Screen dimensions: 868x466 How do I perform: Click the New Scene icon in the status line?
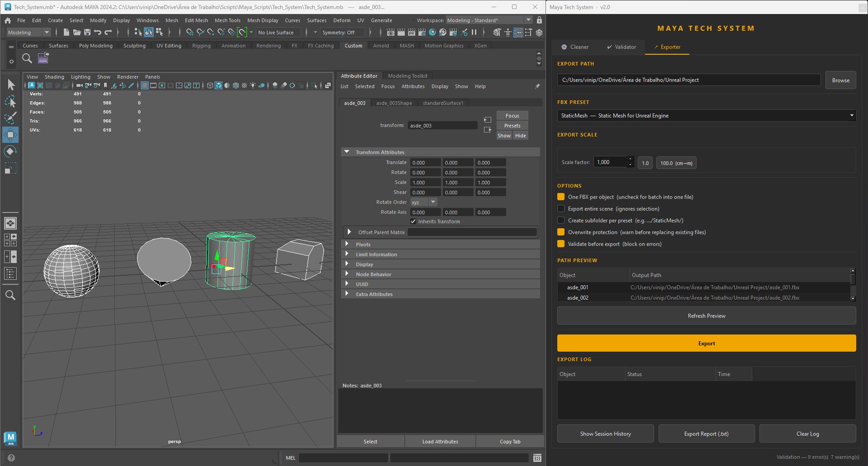[66, 33]
